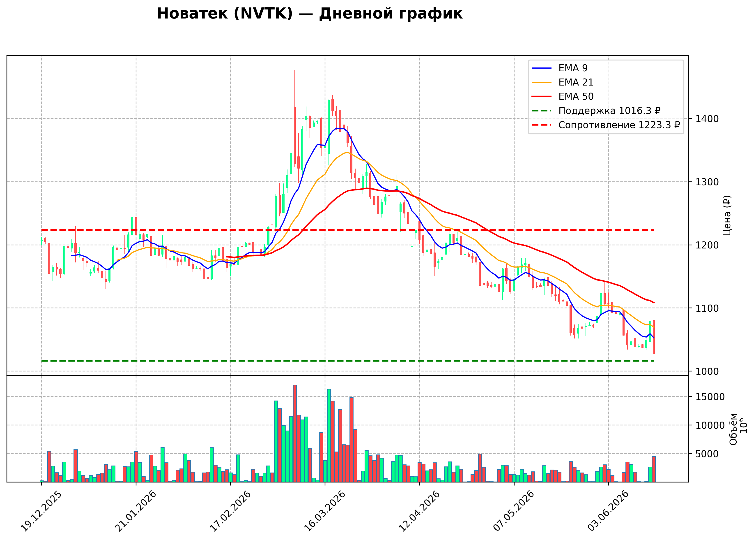Click the 1000 price axis label
This screenshot has width=756, height=540.
click(x=707, y=371)
